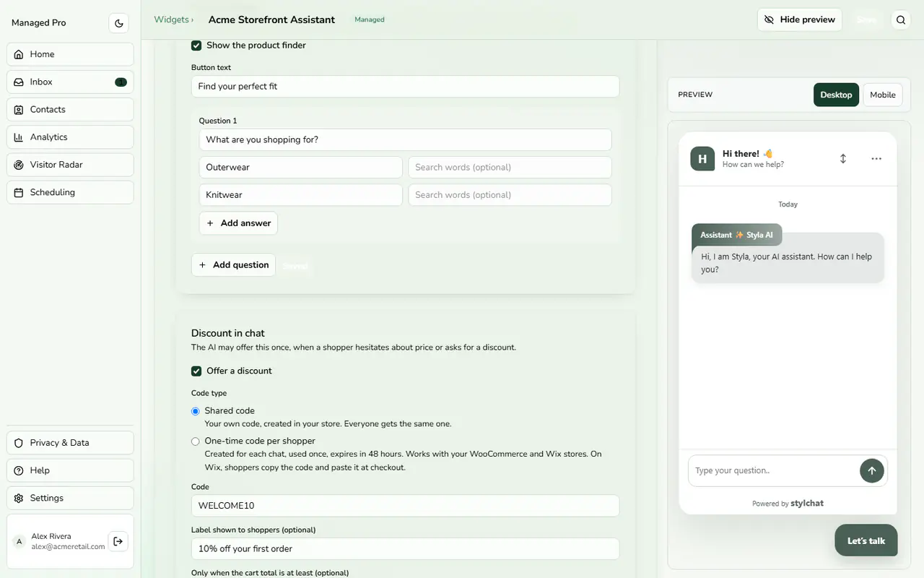
Task: Uncheck the Offer a discount checkbox
Action: (x=196, y=371)
